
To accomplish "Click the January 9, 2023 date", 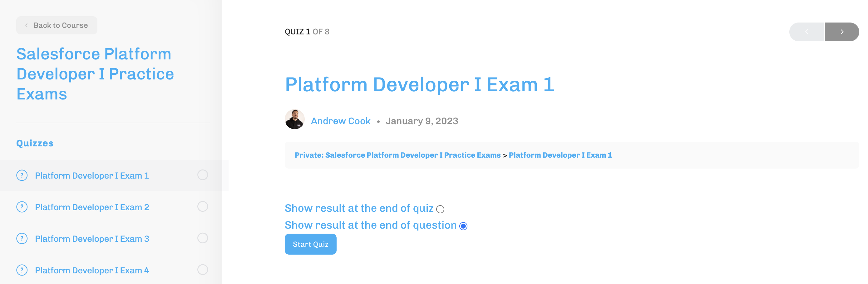I will 422,121.
